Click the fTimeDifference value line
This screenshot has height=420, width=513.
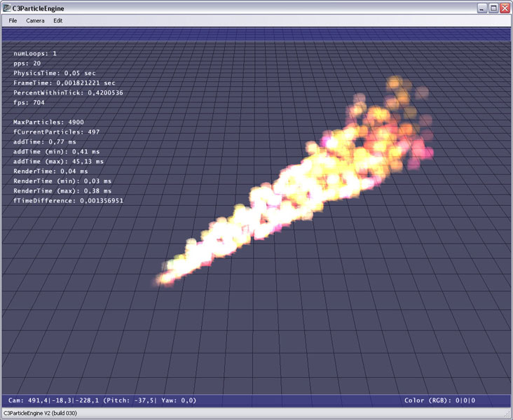click(x=68, y=200)
